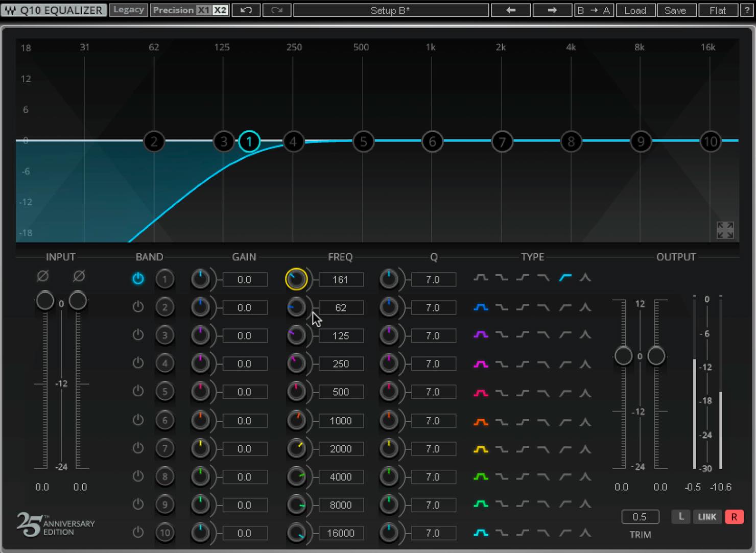Enable band 3 power button
This screenshot has width=756, height=553.
(x=138, y=335)
